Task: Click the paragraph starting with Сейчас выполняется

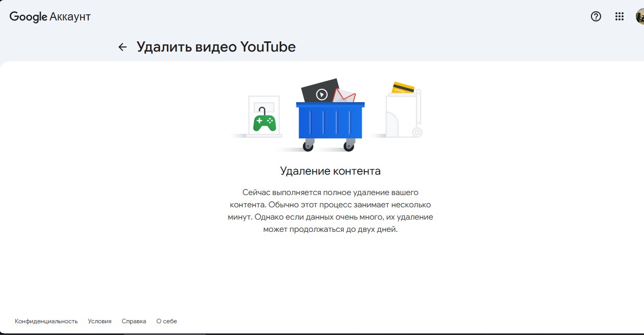Action: tap(330, 210)
